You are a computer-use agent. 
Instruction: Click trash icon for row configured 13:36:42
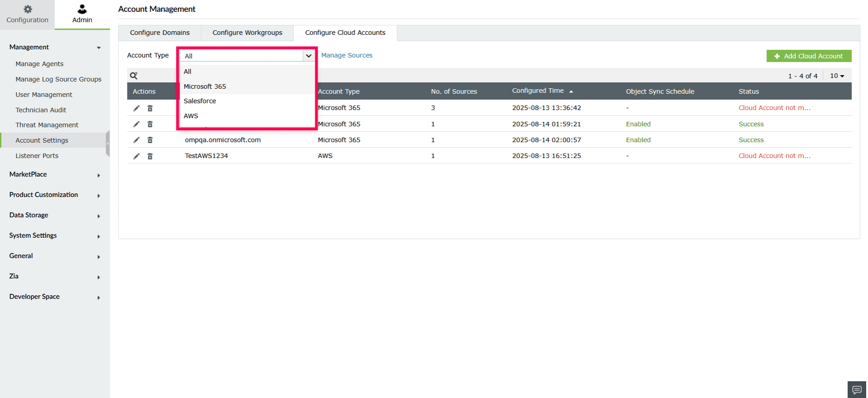(150, 108)
